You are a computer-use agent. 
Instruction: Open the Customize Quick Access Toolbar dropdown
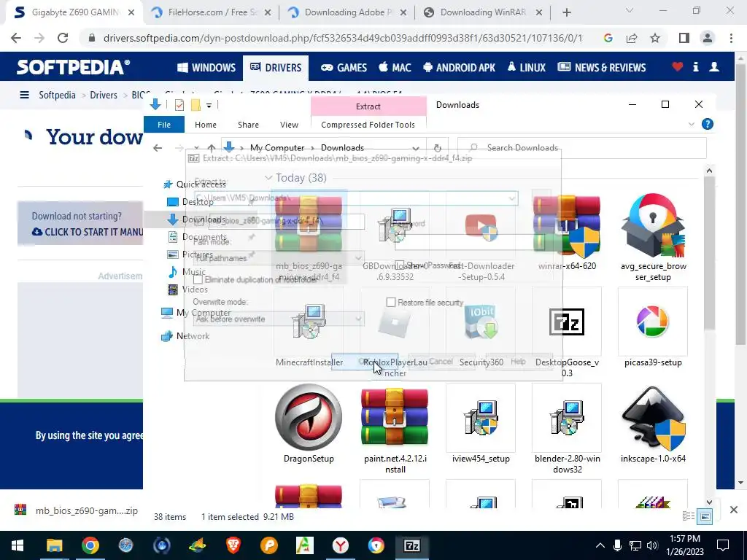209,105
